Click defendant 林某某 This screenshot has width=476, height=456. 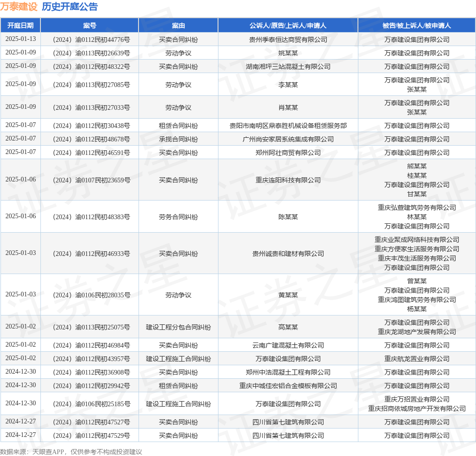point(417,217)
